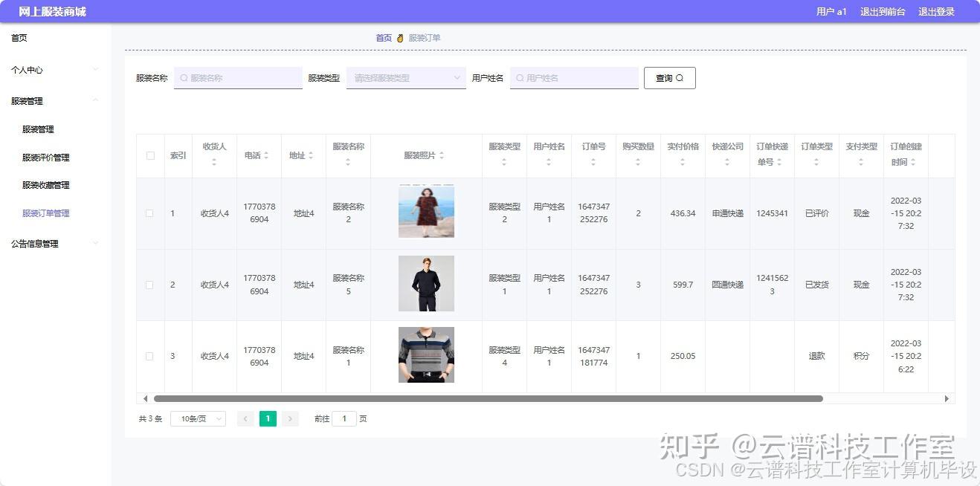Open 服装管理 submenu item

[38, 129]
